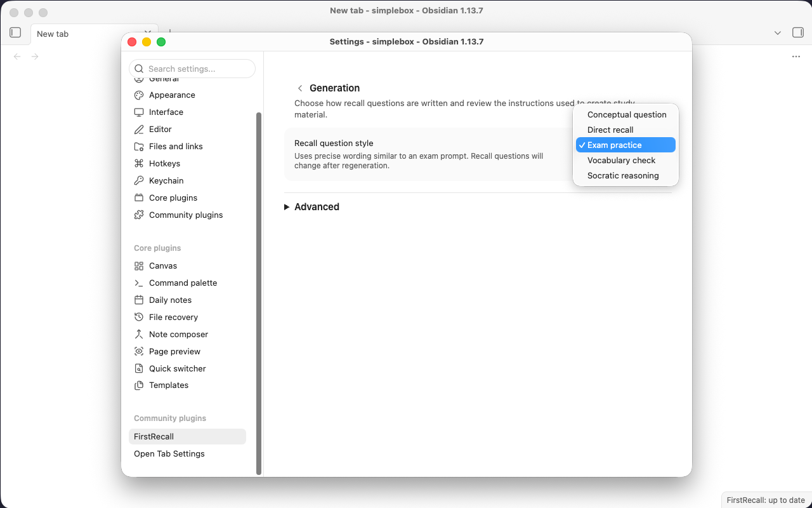Go back from the Generation settings page
This screenshot has width=812, height=508.
[300, 88]
